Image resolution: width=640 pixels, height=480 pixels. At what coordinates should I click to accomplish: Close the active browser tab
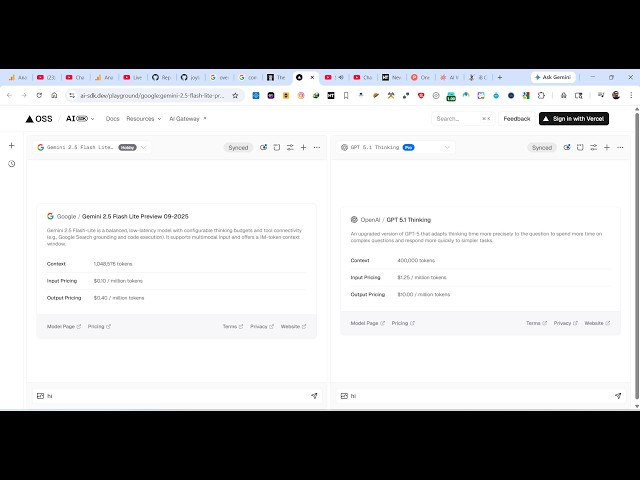[x=312, y=77]
